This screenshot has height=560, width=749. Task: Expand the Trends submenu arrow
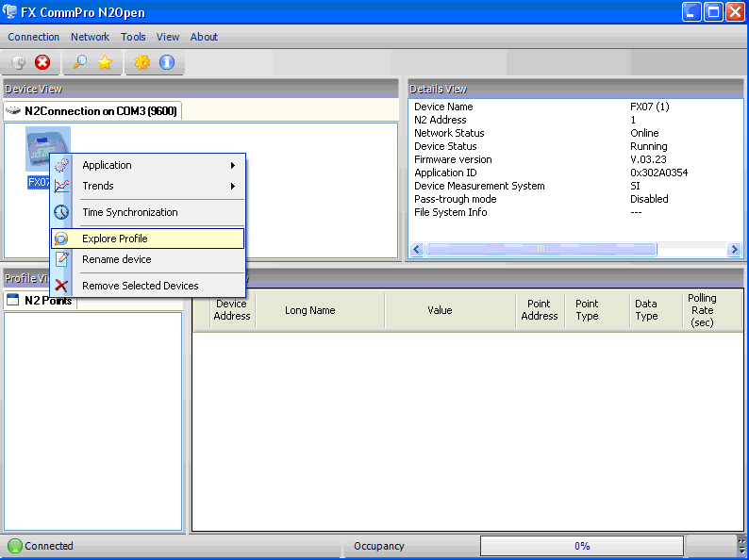(233, 186)
